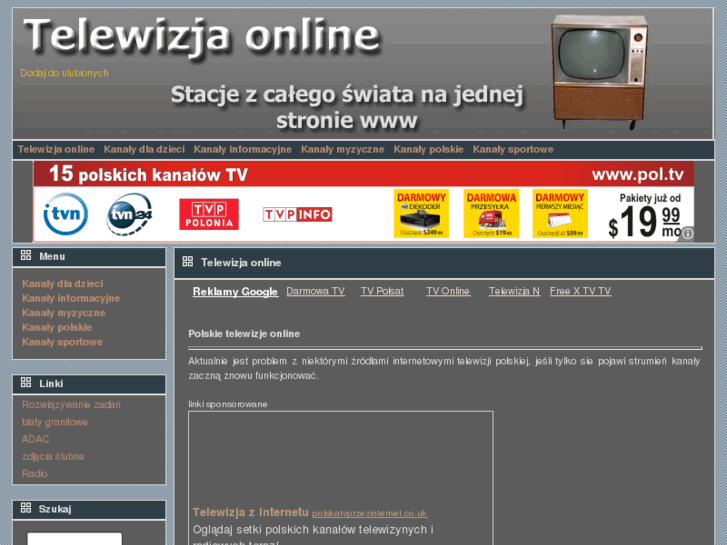Open Kanały polskie in top navigation
This screenshot has width=727, height=545.
428,149
